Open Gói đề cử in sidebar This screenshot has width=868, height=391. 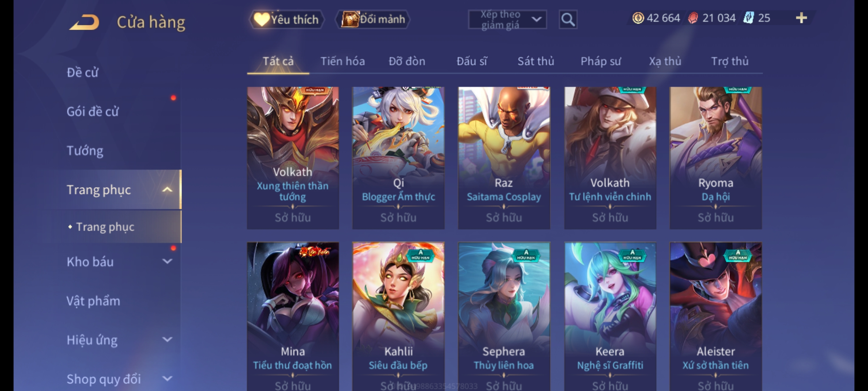[93, 112]
